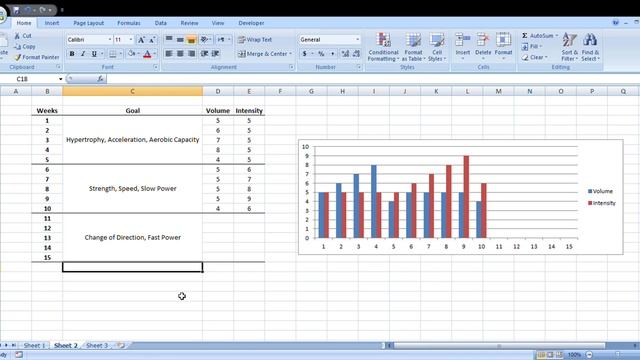Switch to the Data tab
This screenshot has height=360, width=640.
point(160,23)
